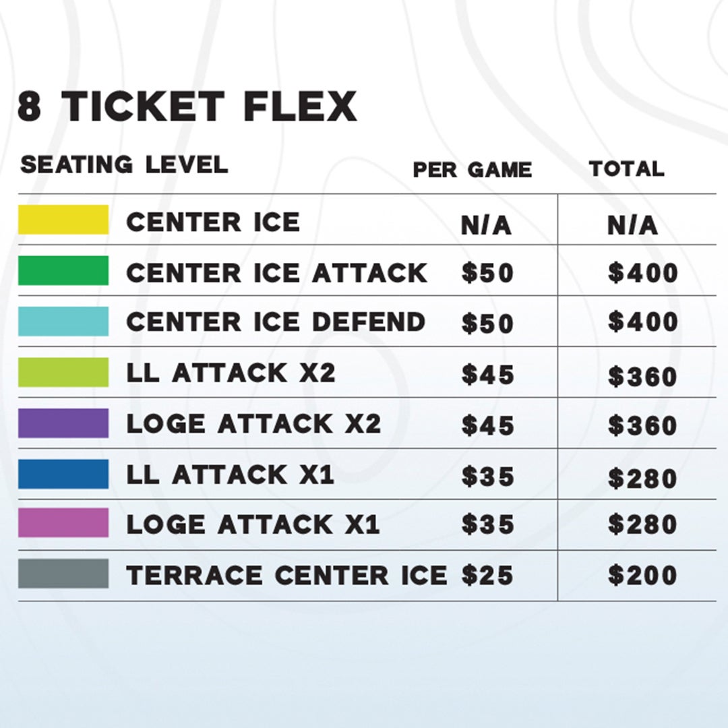Click the yellow Center Ice color swatch

[x=63, y=220]
